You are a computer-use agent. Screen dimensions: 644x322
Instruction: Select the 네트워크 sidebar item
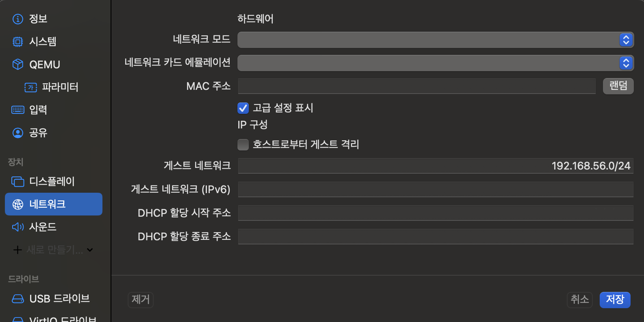(x=54, y=204)
